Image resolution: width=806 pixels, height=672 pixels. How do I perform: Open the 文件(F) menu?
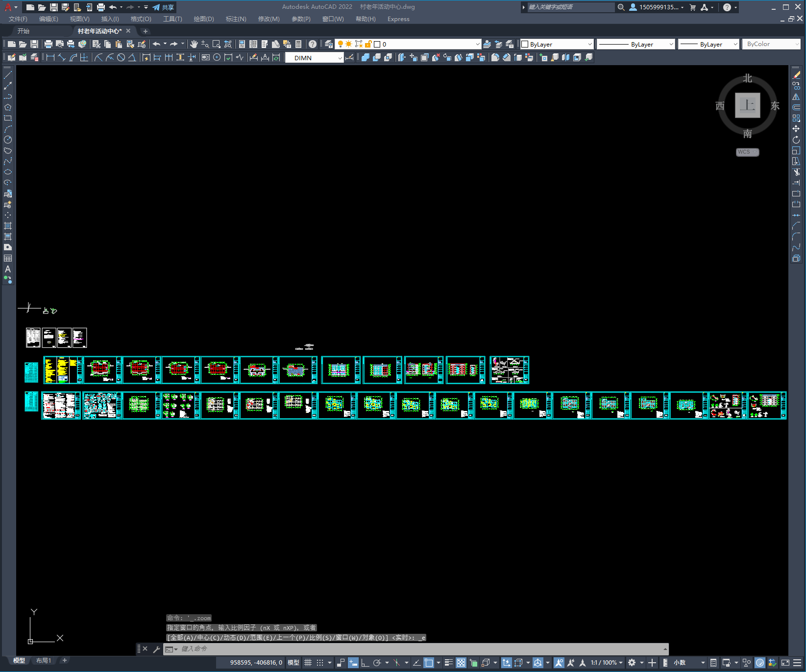coord(18,19)
